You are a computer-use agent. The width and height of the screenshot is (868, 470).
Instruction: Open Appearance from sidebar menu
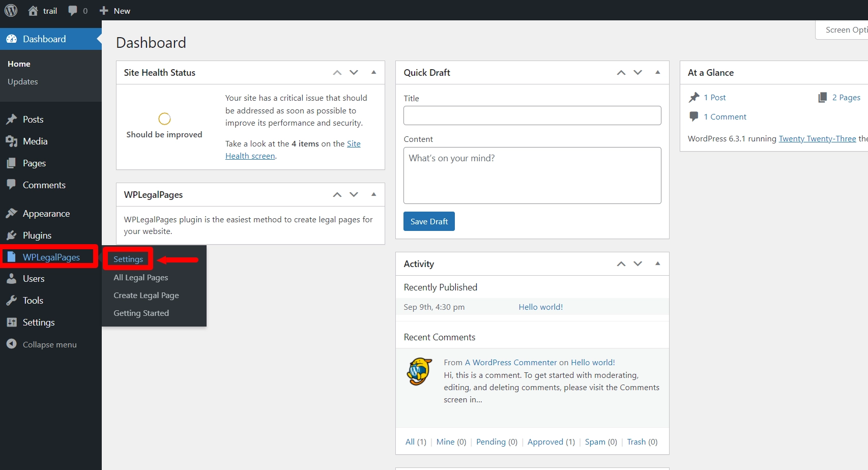46,214
